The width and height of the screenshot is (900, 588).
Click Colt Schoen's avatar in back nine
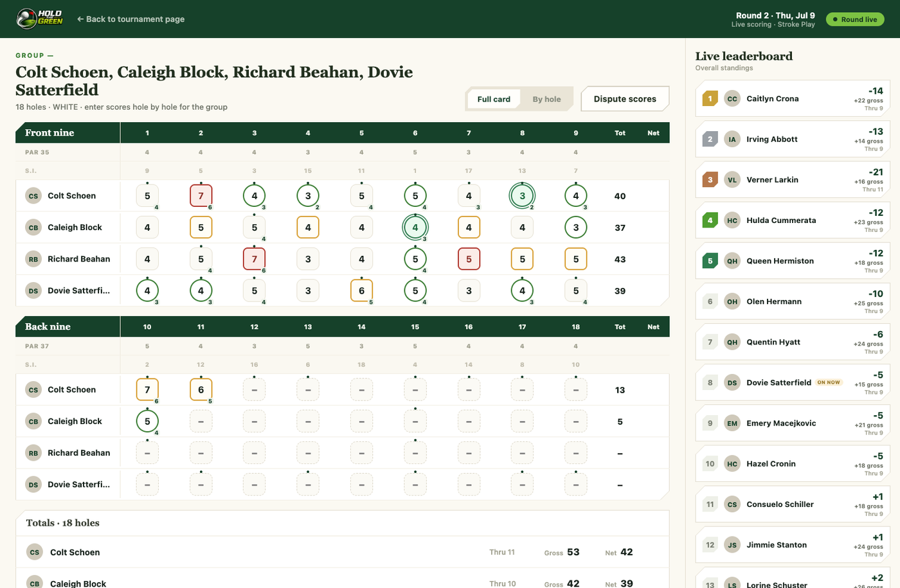33,389
